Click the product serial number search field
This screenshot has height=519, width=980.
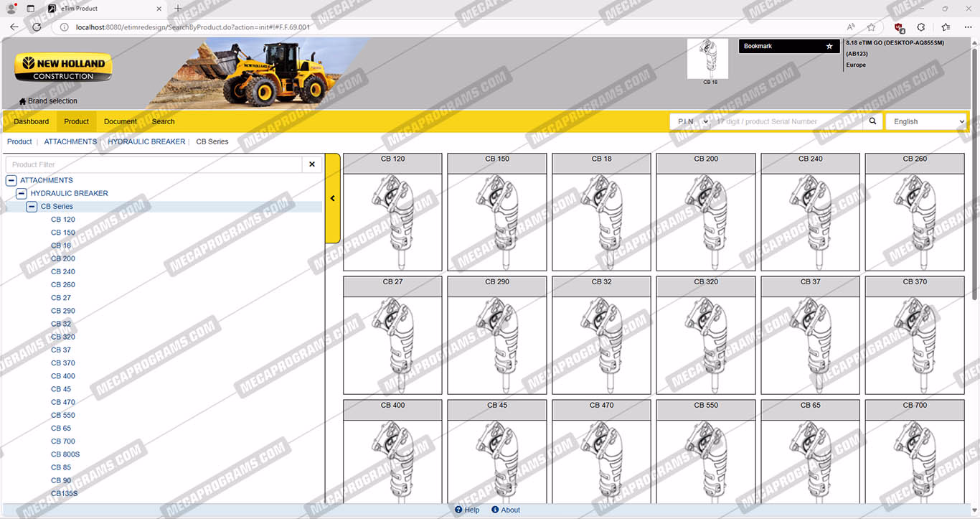(x=787, y=121)
